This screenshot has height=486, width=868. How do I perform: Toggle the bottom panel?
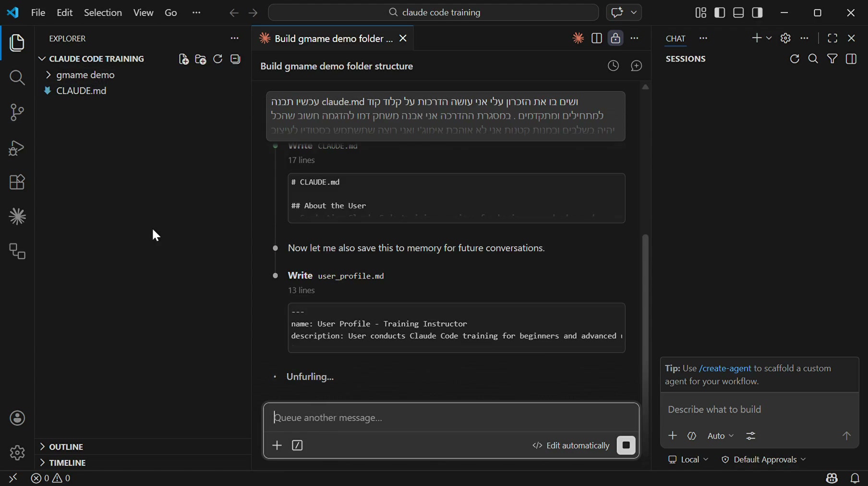coord(739,13)
